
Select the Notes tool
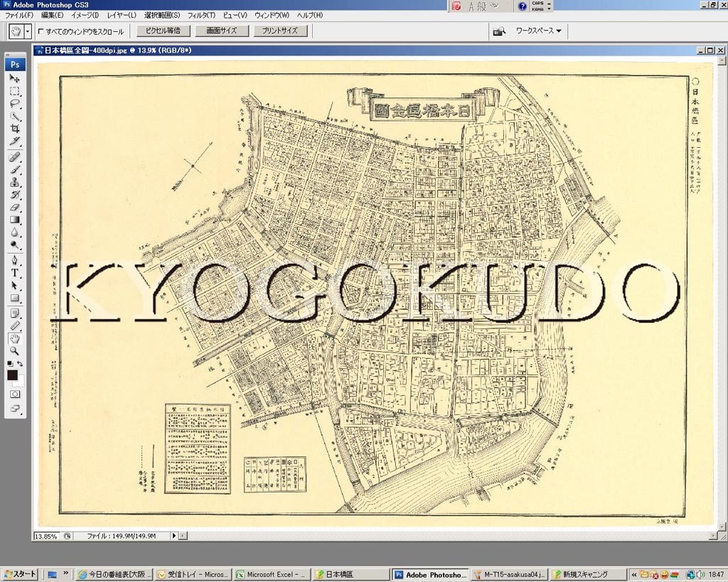(15, 313)
